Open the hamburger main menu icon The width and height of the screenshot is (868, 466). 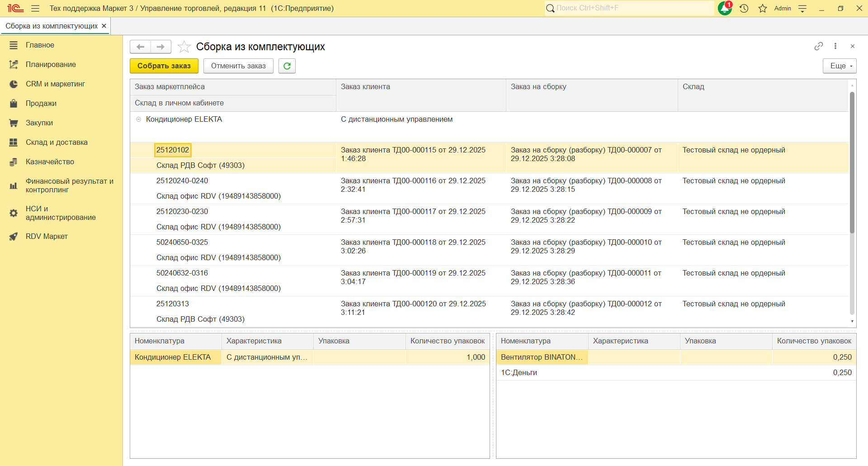pos(35,8)
